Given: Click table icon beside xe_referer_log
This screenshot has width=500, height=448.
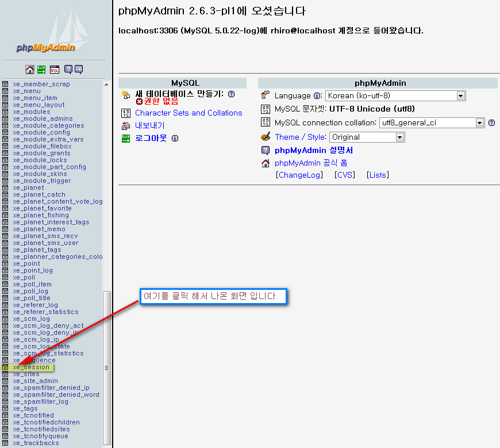Looking at the screenshot, I should point(5,305).
